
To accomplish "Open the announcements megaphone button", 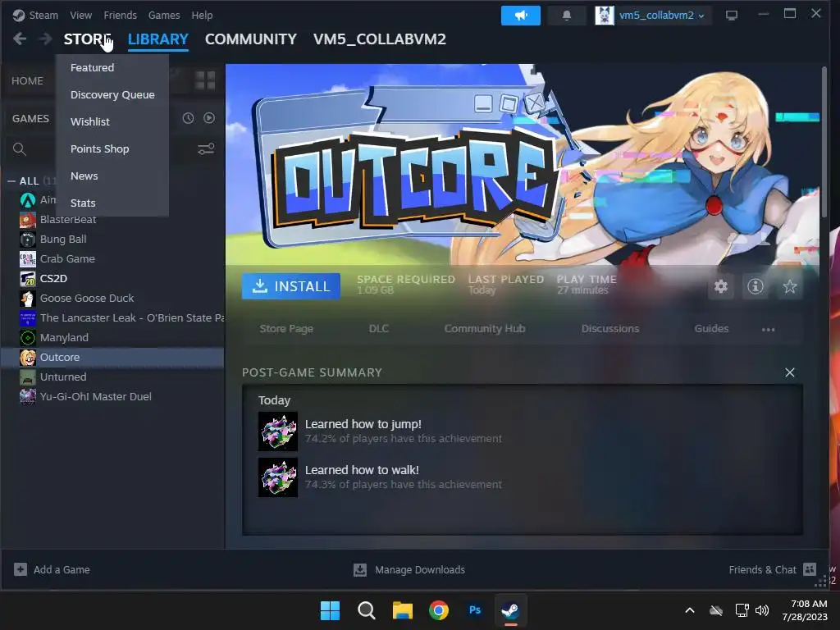I will point(521,16).
